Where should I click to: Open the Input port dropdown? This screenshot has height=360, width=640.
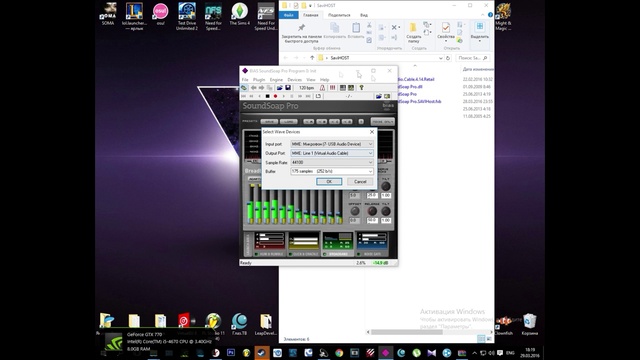pyautogui.click(x=332, y=144)
